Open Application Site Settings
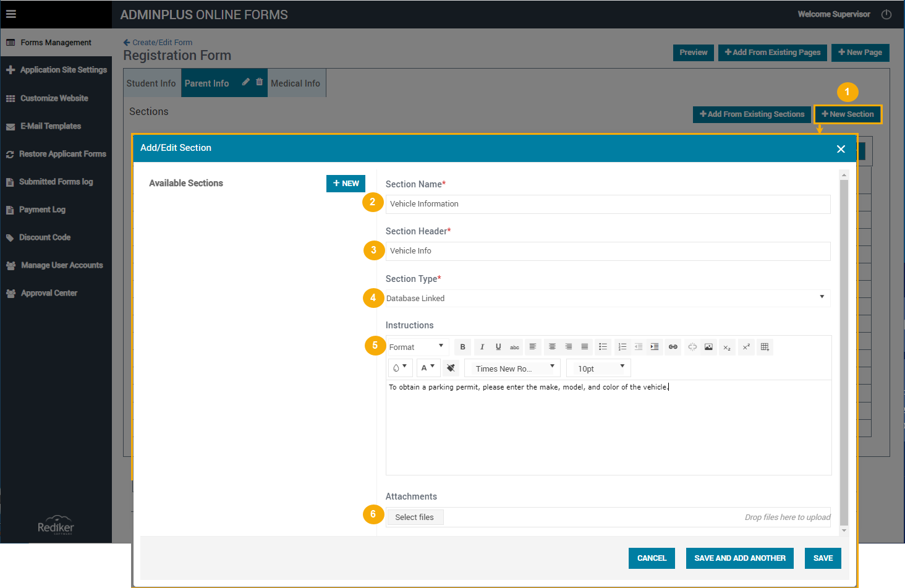 (56, 70)
